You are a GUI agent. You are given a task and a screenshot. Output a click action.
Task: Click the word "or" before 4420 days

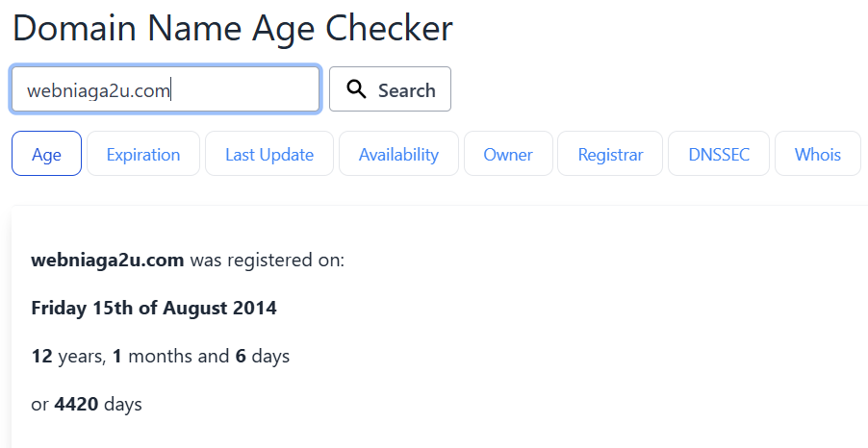pyautogui.click(x=39, y=405)
